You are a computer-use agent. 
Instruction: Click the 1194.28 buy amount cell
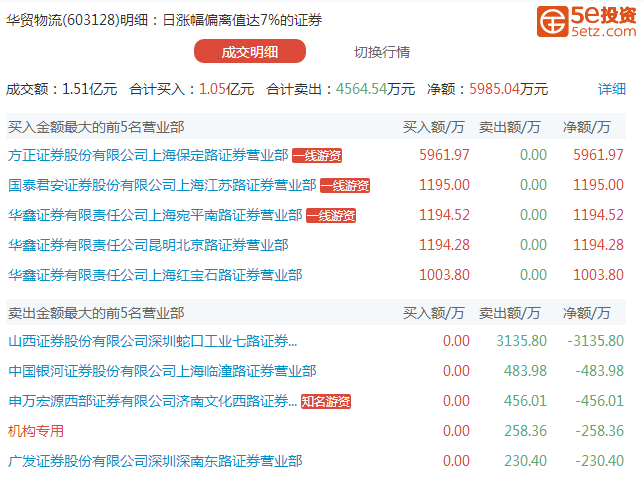coord(444,245)
